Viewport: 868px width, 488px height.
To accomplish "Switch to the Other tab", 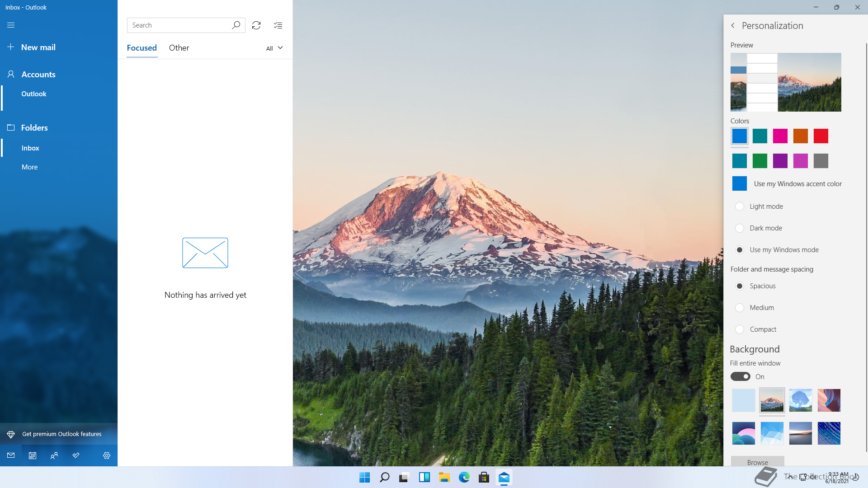I will click(x=179, y=48).
